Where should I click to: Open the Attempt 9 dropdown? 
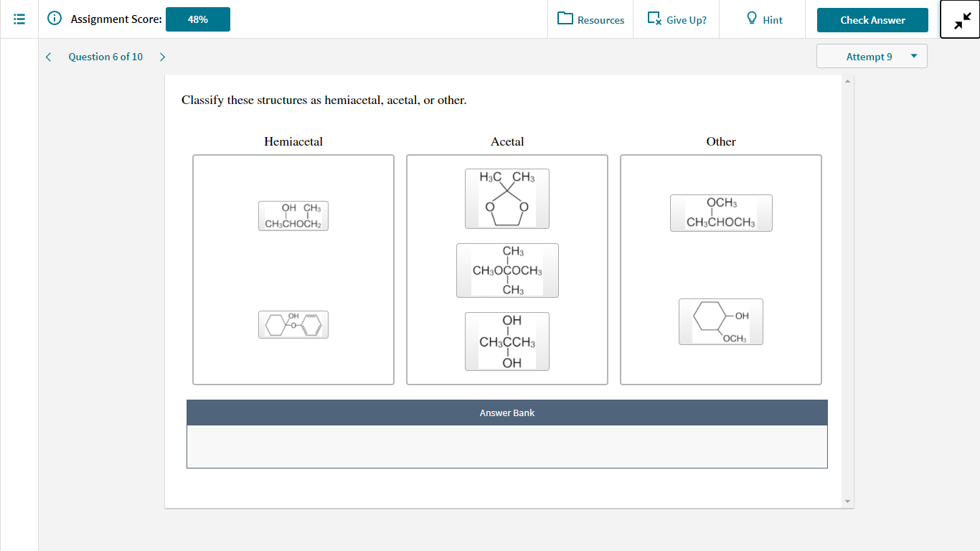pos(869,56)
